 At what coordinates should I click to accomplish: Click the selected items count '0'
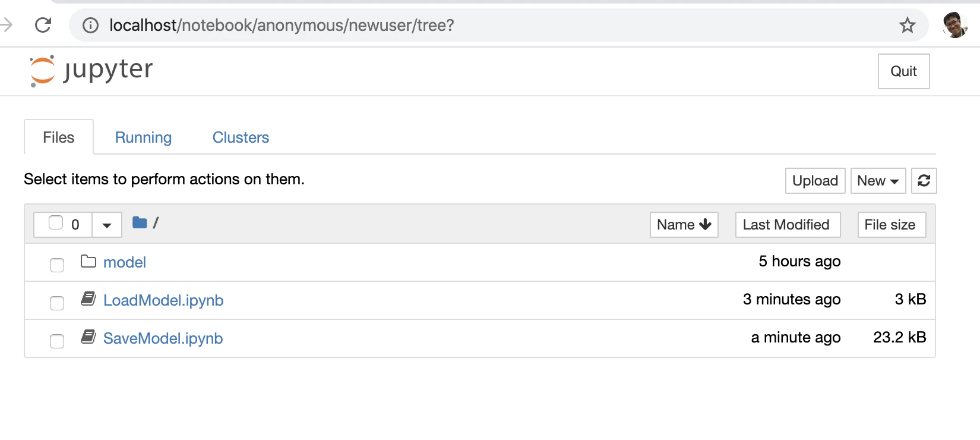click(x=75, y=225)
